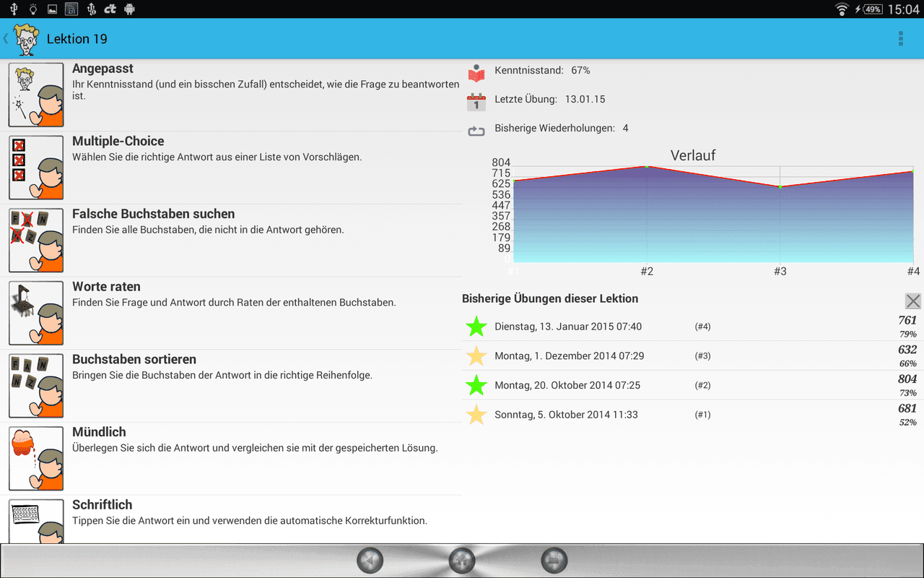Tap the Android debug notification icon

click(130, 9)
